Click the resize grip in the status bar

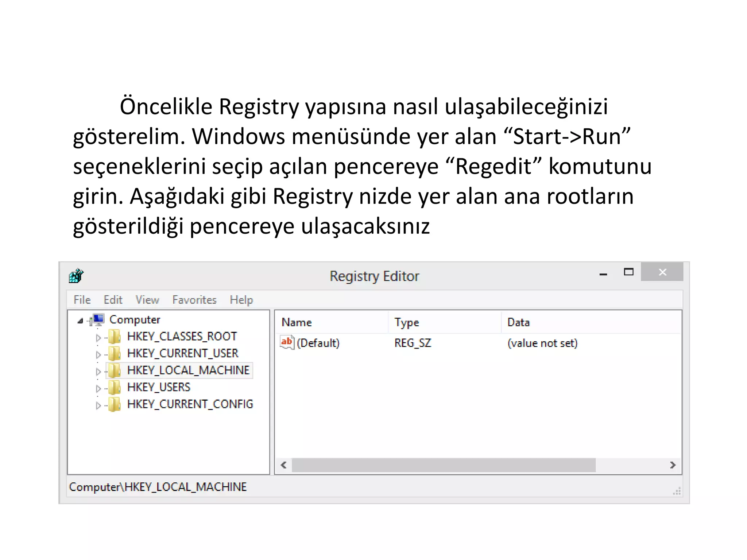[677, 491]
